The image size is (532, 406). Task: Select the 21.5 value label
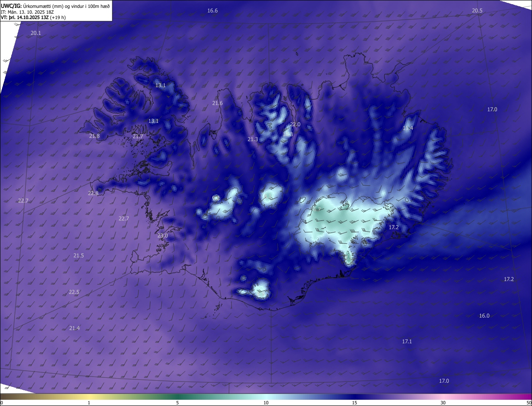[x=79, y=255]
